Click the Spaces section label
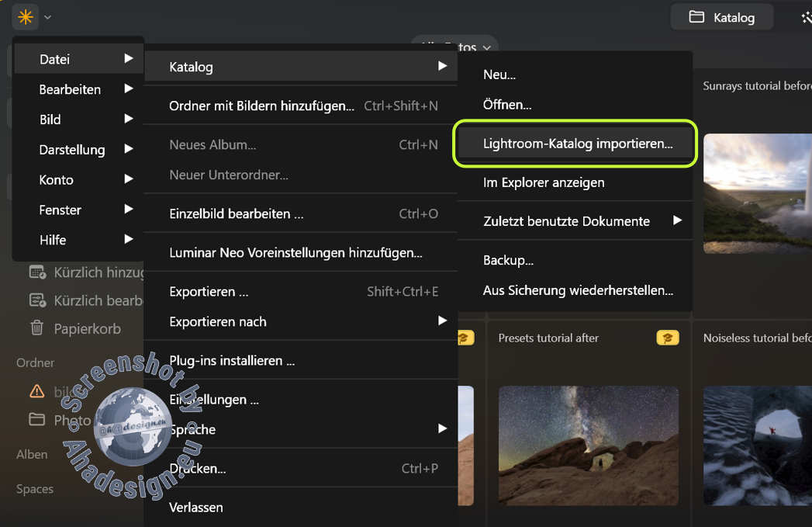812x527 pixels. (x=35, y=489)
